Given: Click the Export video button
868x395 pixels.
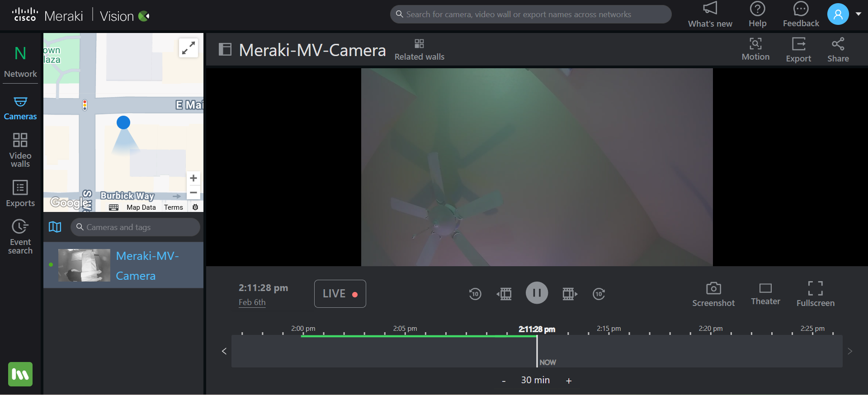Looking at the screenshot, I should click(798, 50).
